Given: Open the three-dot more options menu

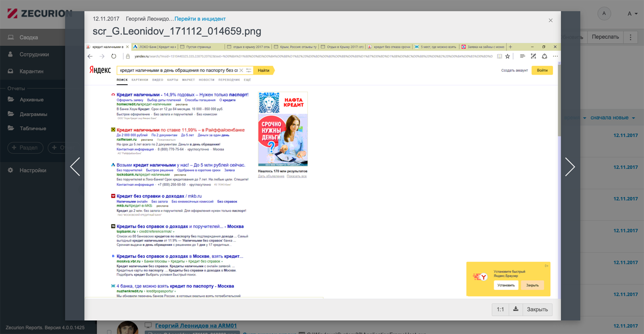Looking at the screenshot, I should tap(631, 37).
